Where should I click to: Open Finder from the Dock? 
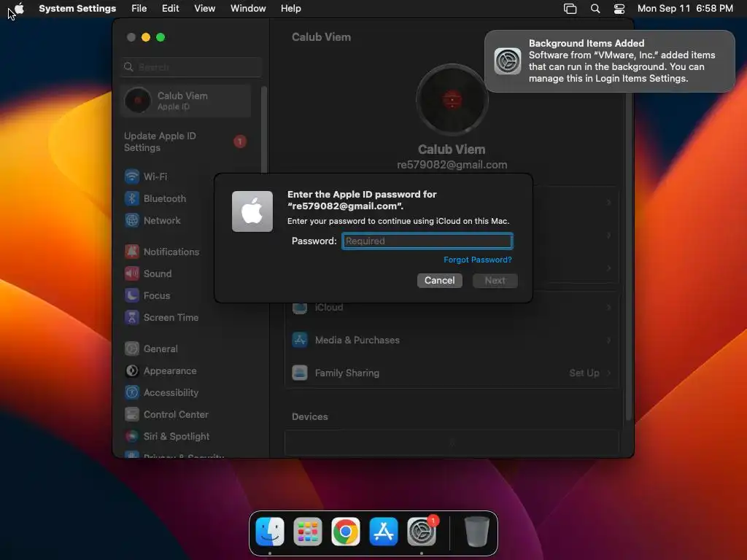click(x=270, y=532)
